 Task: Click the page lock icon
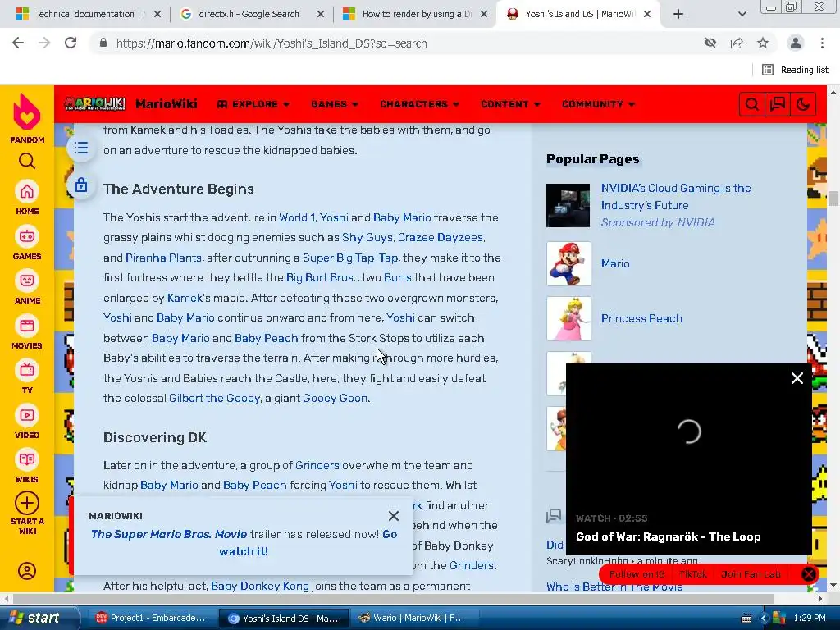click(81, 185)
